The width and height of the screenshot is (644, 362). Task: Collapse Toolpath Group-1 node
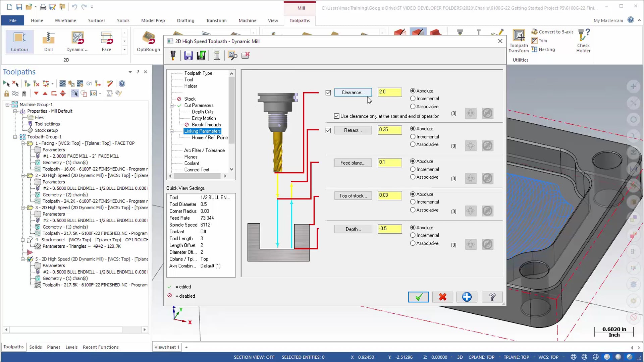pyautogui.click(x=15, y=137)
